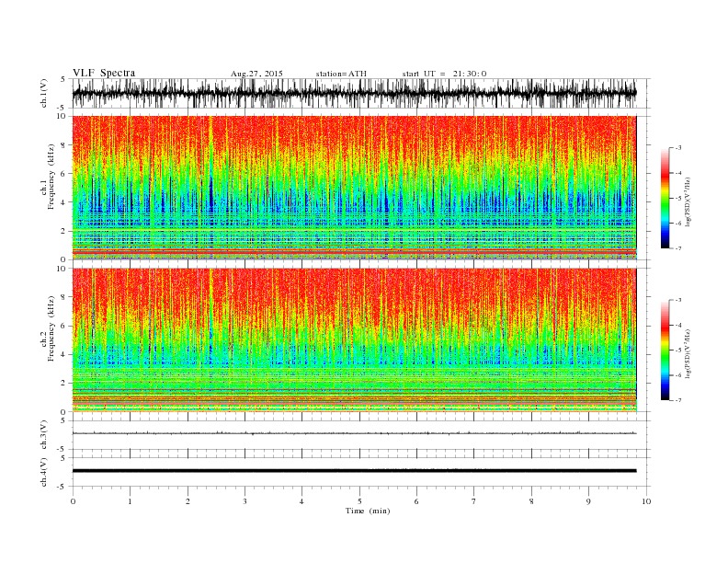Click the '-4' label on ch.2 colorbar
Viewport: 728px width, 563px height.
tap(678, 325)
